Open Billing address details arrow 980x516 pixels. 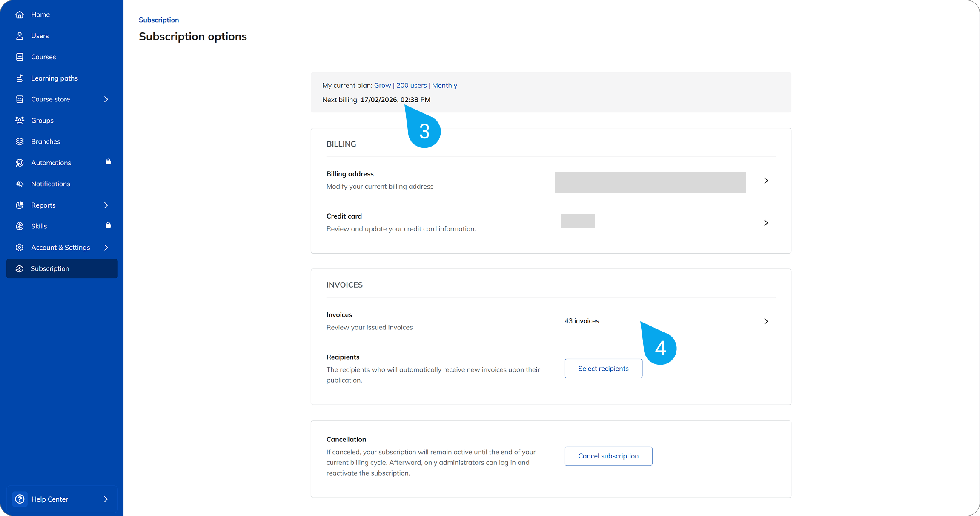pos(766,181)
